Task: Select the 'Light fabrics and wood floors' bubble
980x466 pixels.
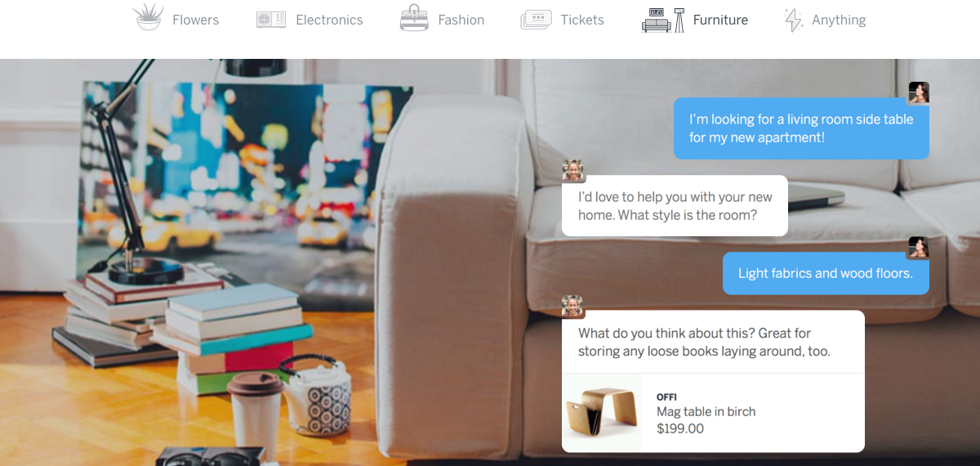Action: pos(826,273)
